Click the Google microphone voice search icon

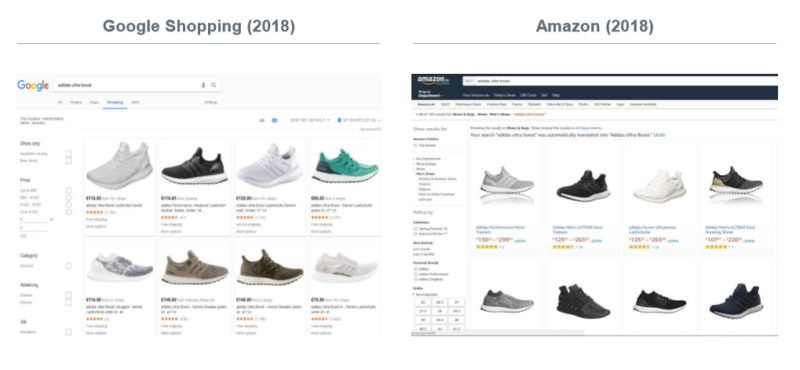[203, 85]
